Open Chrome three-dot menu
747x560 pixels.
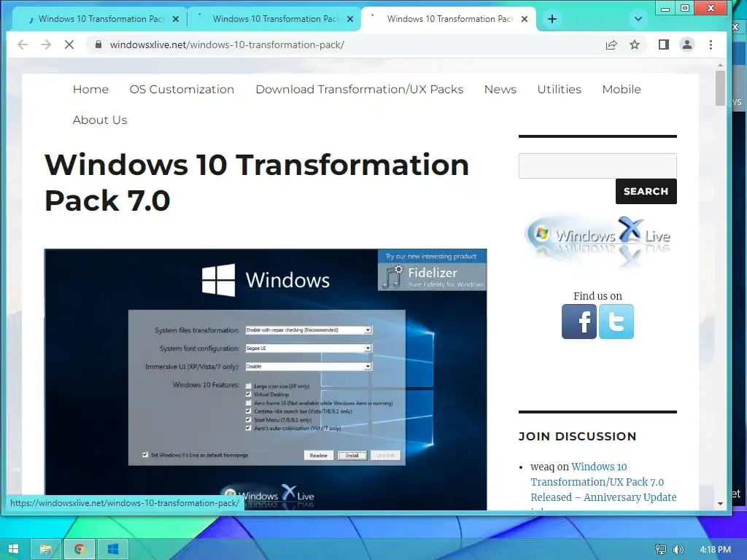(x=711, y=44)
